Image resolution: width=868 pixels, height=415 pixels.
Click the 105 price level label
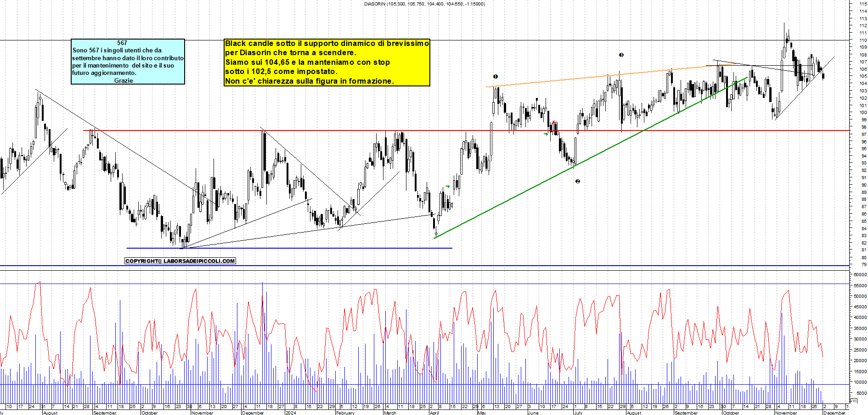coord(863,76)
